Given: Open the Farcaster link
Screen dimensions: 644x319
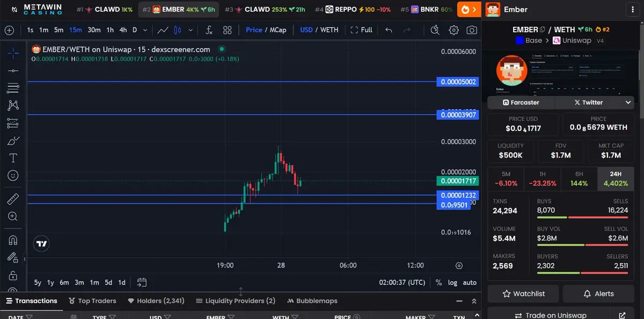Looking at the screenshot, I should tap(521, 102).
